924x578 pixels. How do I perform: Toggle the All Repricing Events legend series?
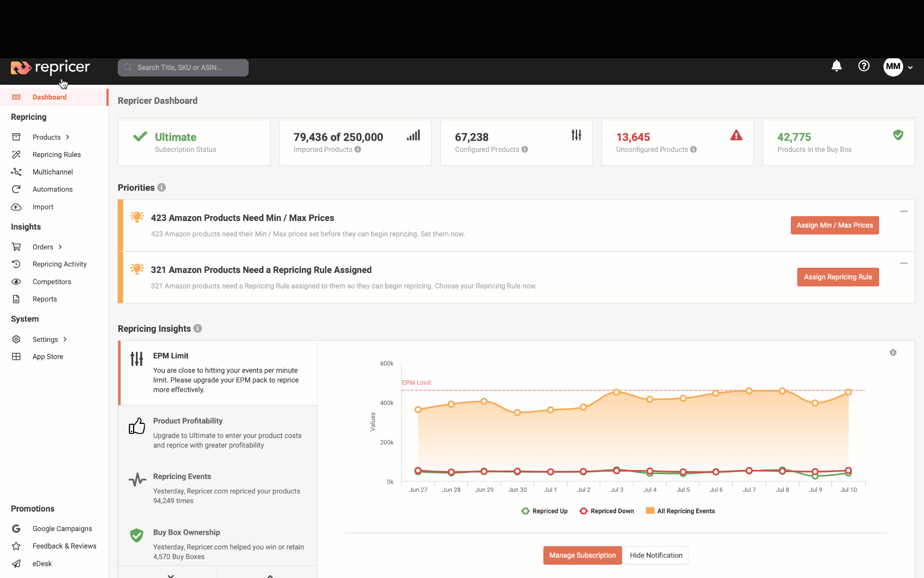680,511
